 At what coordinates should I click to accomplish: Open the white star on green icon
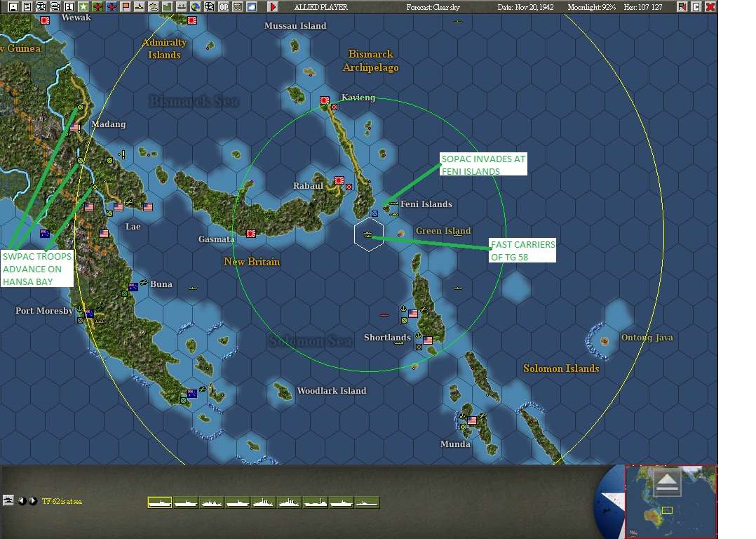[83, 7]
